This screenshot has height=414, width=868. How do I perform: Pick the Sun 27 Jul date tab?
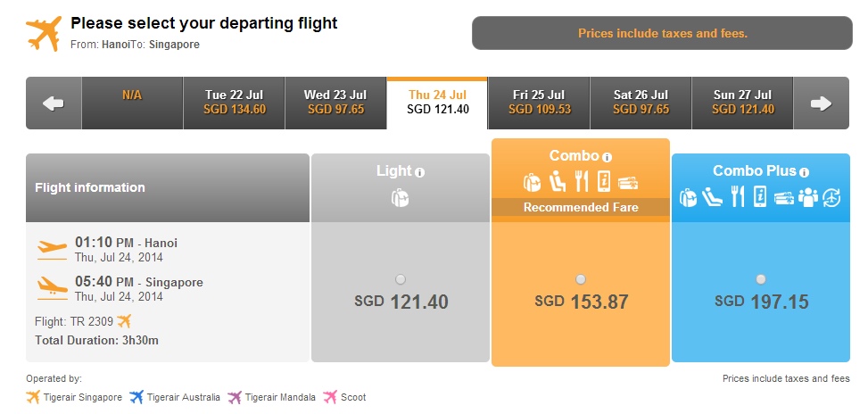tap(742, 103)
